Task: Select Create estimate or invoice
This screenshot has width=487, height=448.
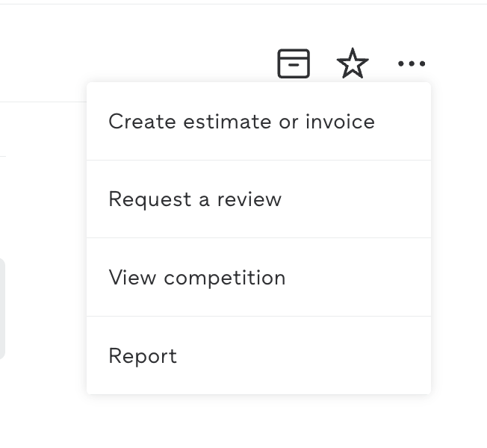Action: coord(258,122)
